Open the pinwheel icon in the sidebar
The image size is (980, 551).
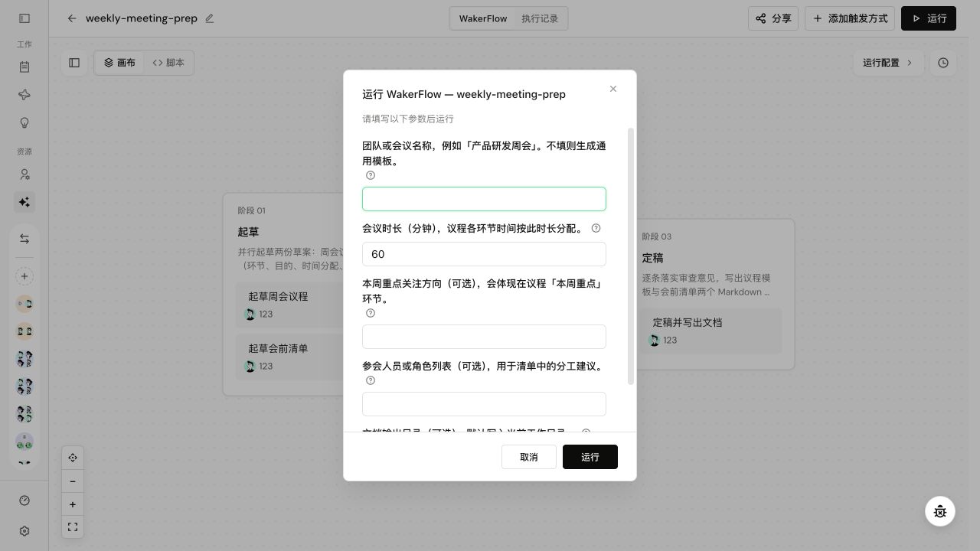tap(24, 95)
